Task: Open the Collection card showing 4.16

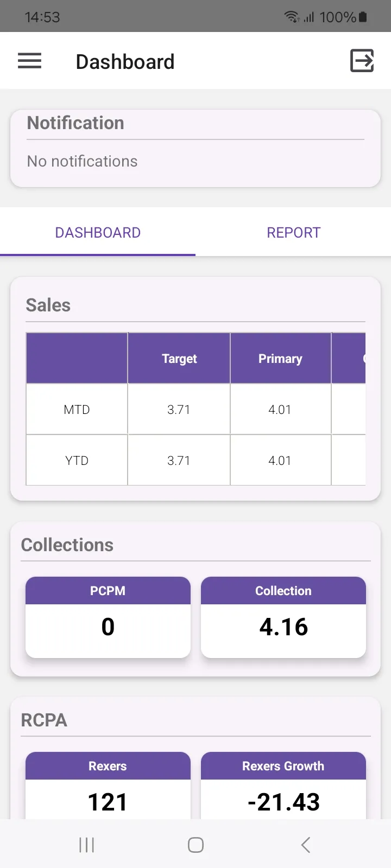Action: [283, 617]
